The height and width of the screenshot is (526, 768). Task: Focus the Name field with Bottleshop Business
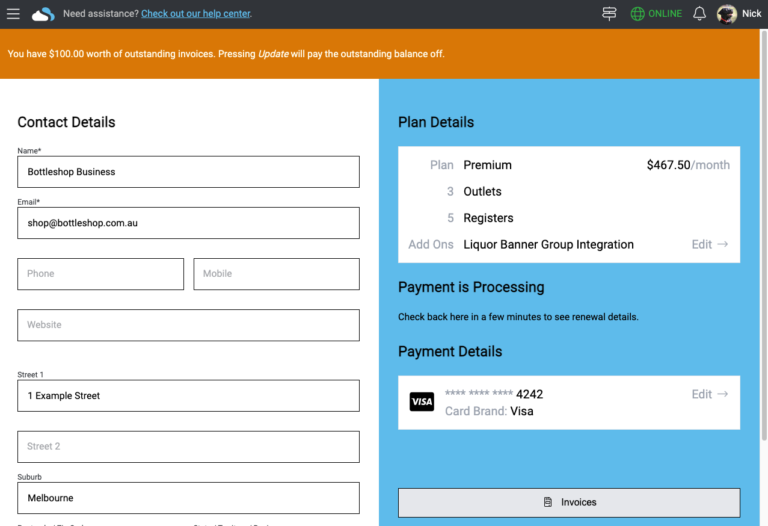pyautogui.click(x=188, y=172)
